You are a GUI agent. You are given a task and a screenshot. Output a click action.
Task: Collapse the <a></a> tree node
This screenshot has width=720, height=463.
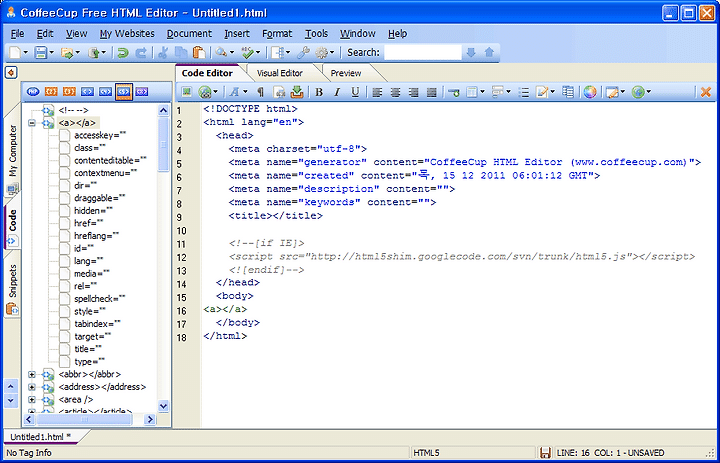point(32,123)
